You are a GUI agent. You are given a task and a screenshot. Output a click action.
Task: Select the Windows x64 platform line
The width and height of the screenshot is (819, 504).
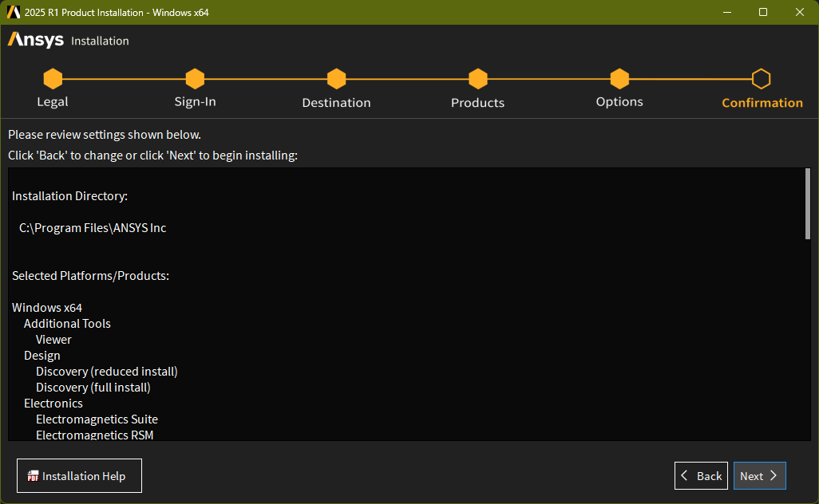[x=47, y=308]
